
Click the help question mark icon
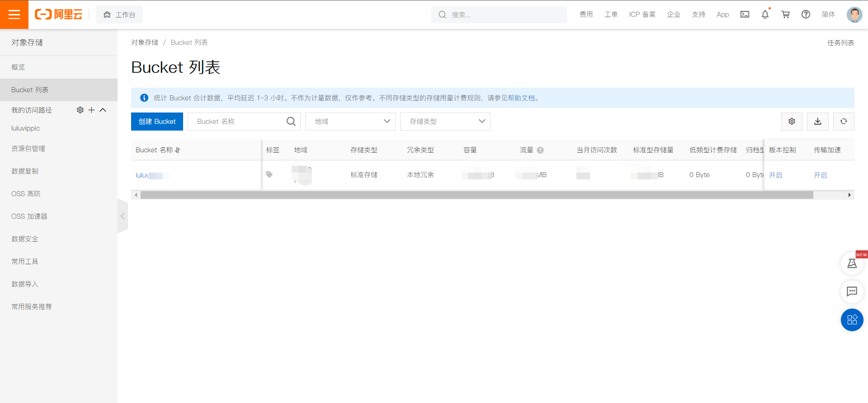tap(806, 14)
